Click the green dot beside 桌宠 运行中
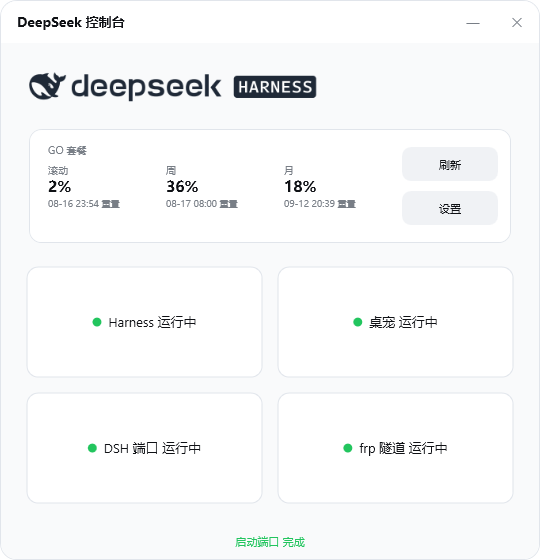540x560 pixels. point(358,322)
